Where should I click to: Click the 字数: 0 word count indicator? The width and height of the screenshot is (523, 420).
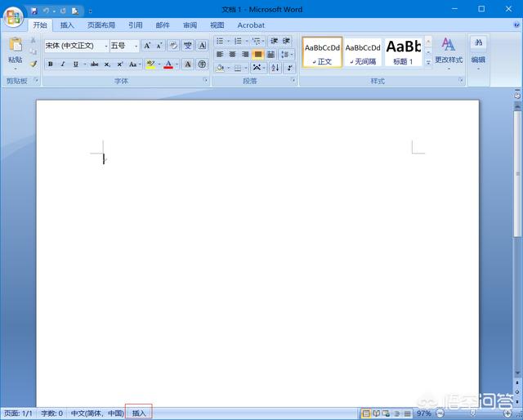[x=51, y=413]
